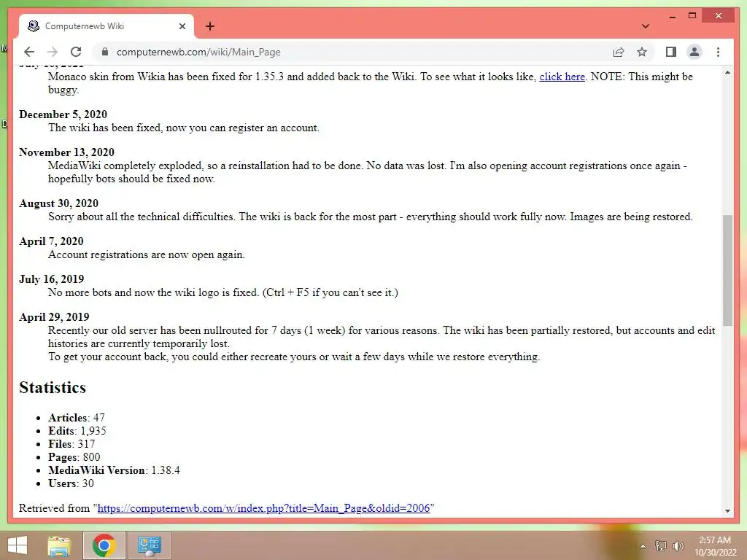Viewport: 747px width, 560px height.
Task: Reload the Computernewb Wiki page
Action: pos(76,52)
